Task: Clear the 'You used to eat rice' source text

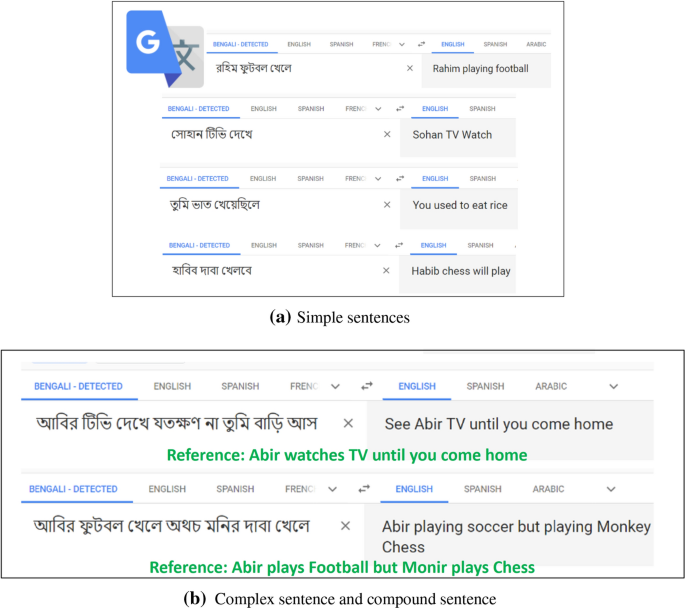Action: pos(387,204)
